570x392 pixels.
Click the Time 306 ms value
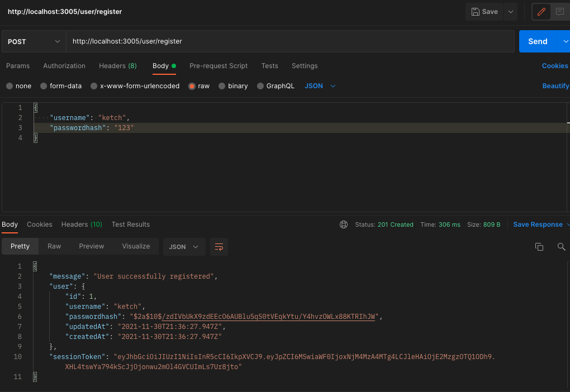(x=440, y=224)
